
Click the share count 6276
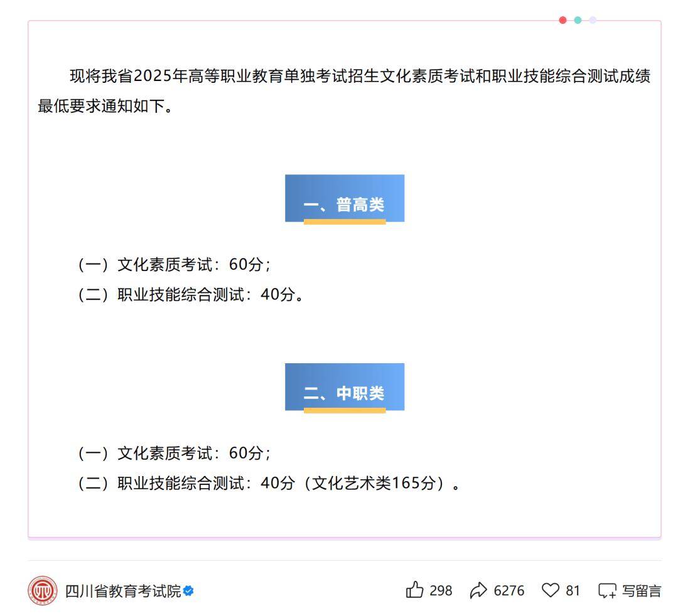pyautogui.click(x=509, y=591)
